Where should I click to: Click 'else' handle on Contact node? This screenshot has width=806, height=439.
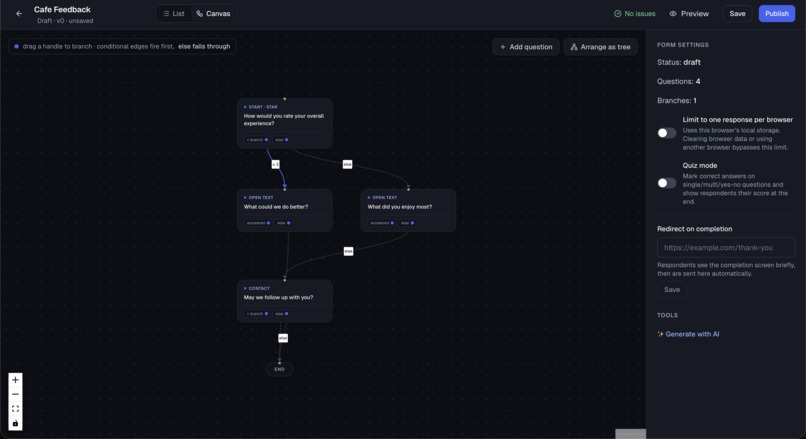(281, 314)
